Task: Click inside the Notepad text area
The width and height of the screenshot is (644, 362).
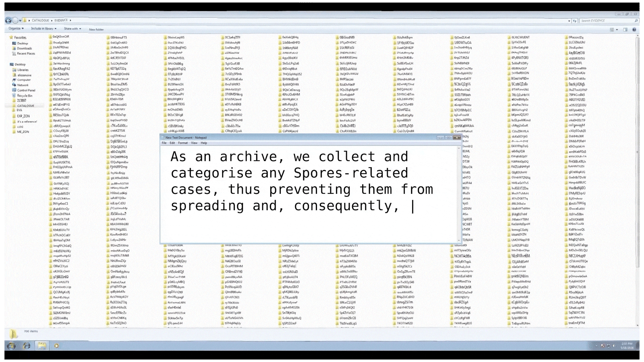Action: 309,194
